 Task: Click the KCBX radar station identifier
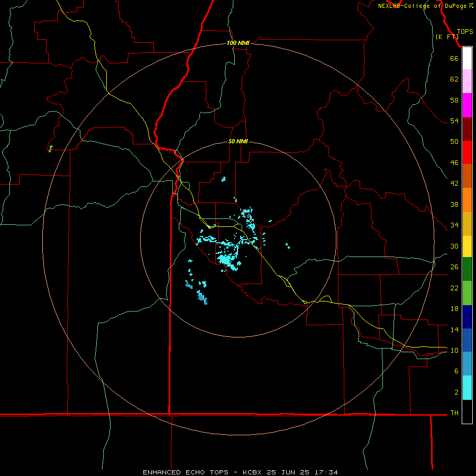252,472
